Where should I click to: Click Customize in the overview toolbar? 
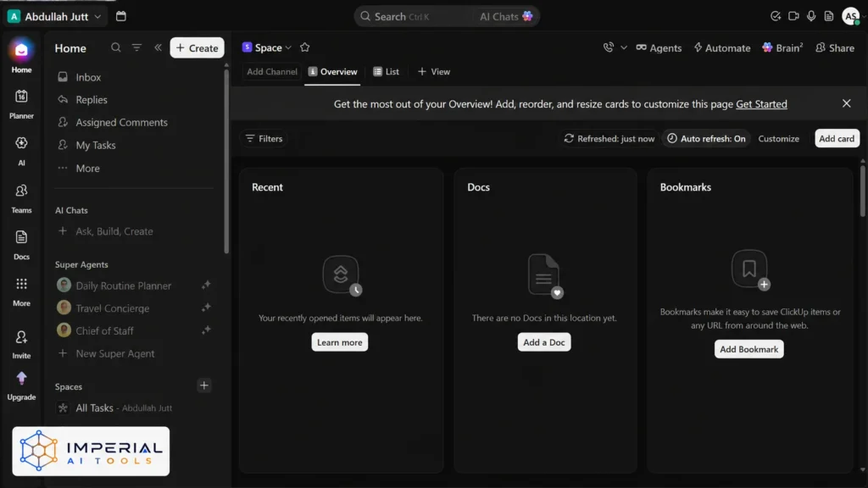point(778,138)
